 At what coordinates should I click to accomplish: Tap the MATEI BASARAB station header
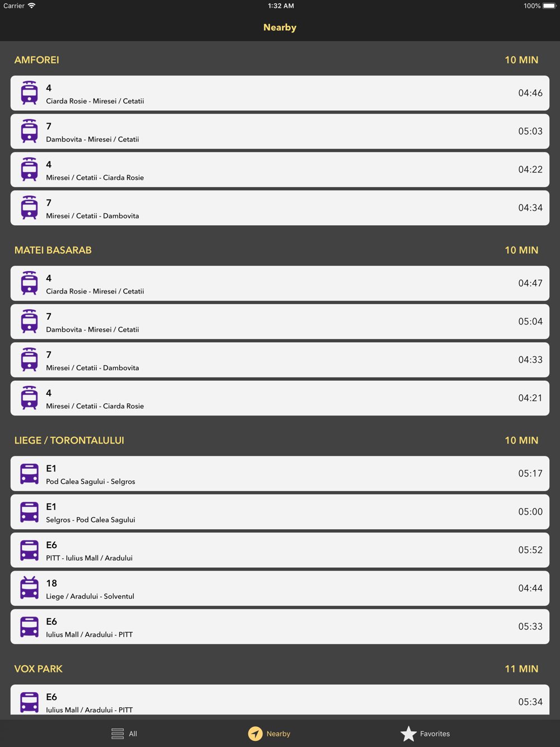[53, 250]
